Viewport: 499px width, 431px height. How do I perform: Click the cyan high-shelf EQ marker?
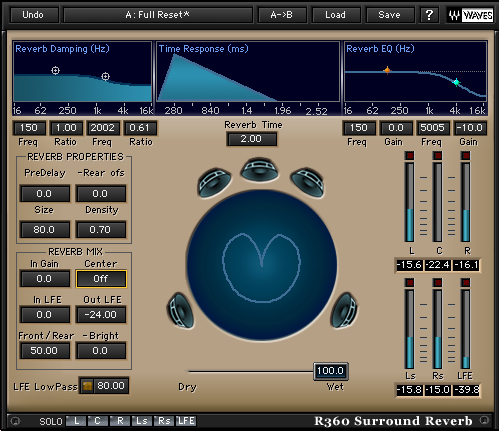point(456,82)
